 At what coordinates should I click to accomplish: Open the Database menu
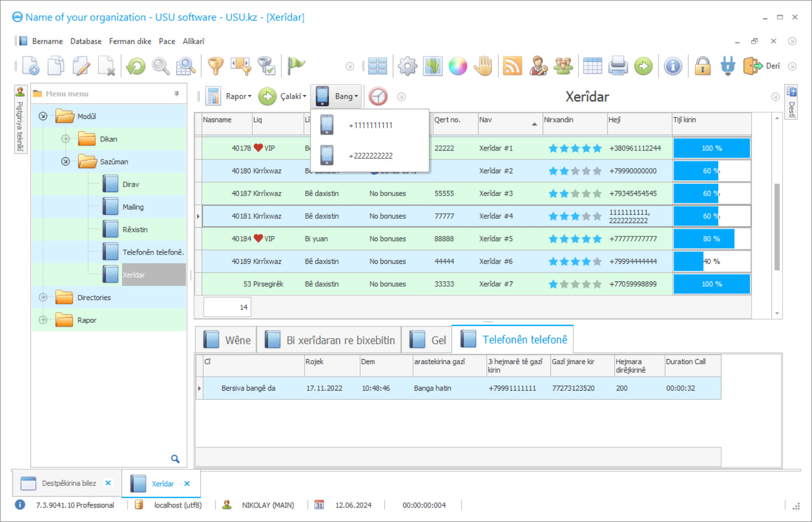pos(86,41)
